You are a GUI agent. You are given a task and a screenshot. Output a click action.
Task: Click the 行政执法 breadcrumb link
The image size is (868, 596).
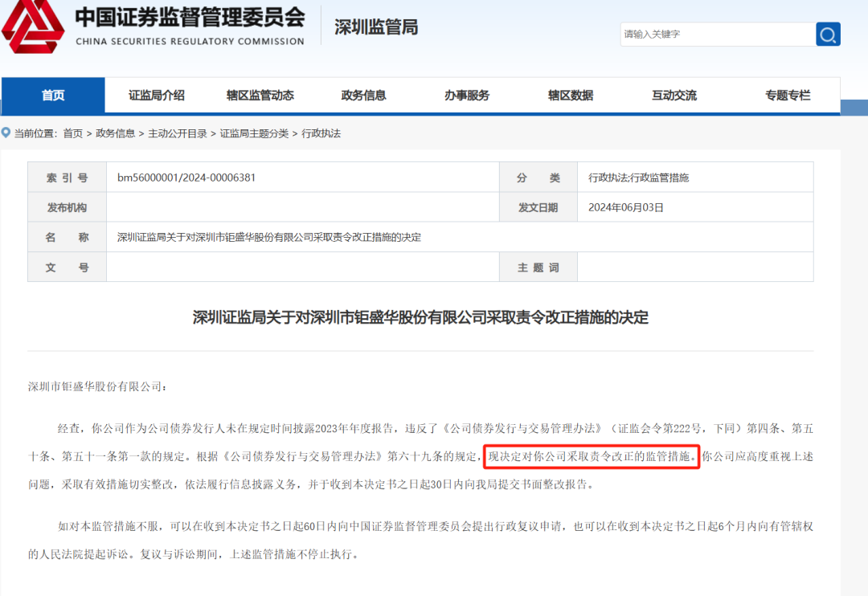coord(321,133)
